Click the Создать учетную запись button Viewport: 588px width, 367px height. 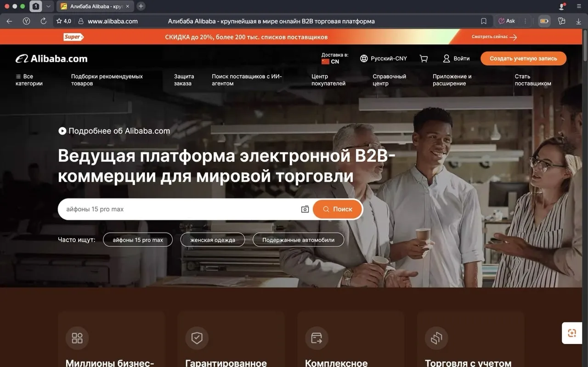523,58
